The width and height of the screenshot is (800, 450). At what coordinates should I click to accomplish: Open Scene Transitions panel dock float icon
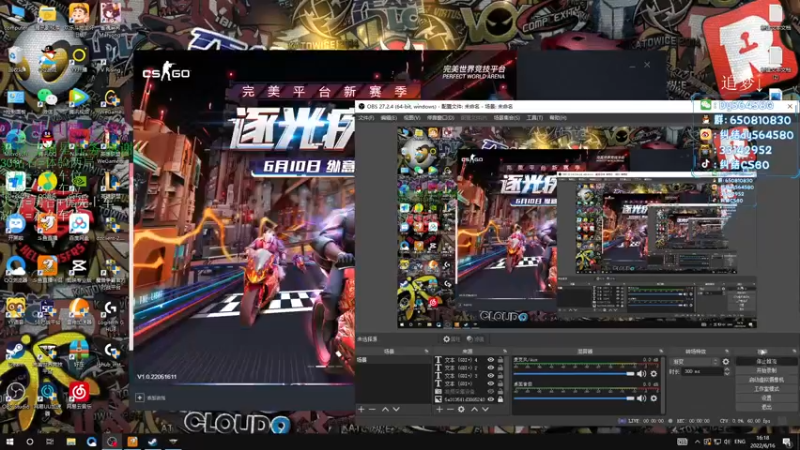(727, 352)
